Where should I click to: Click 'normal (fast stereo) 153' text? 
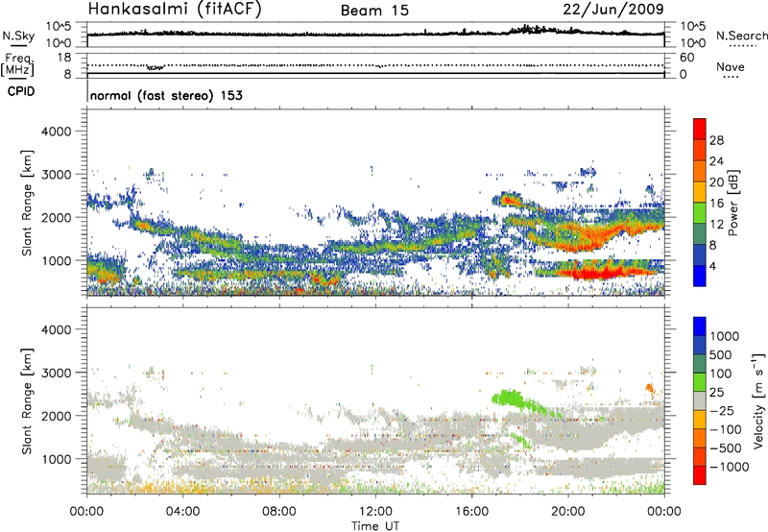[x=166, y=95]
